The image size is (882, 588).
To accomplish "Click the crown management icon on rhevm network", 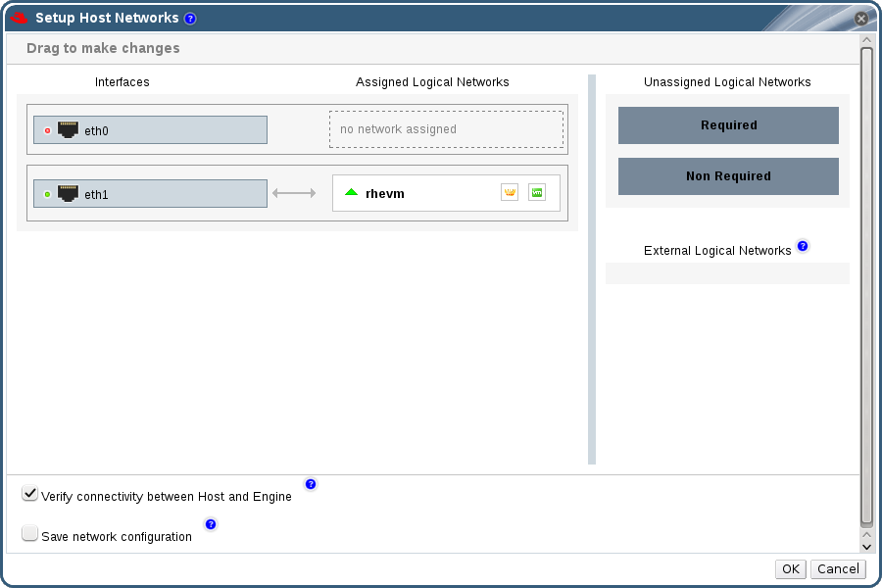I will pyautogui.click(x=509, y=192).
